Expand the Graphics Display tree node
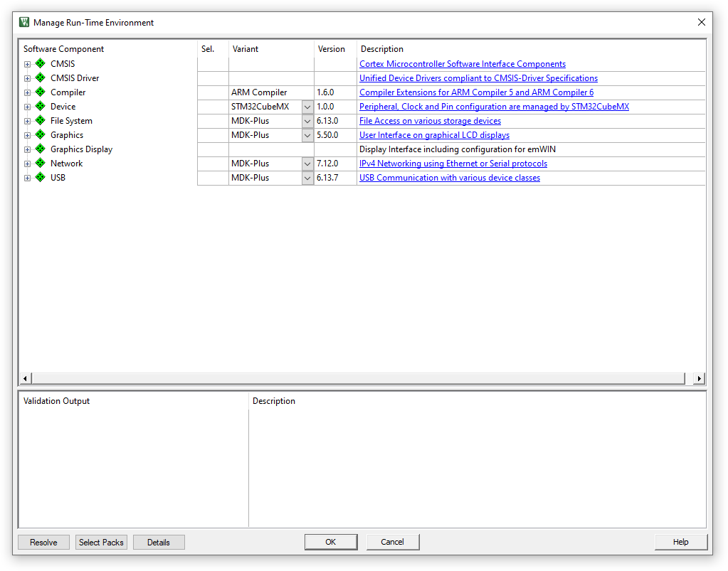Screen dimensions: 728x571 [x=27, y=149]
